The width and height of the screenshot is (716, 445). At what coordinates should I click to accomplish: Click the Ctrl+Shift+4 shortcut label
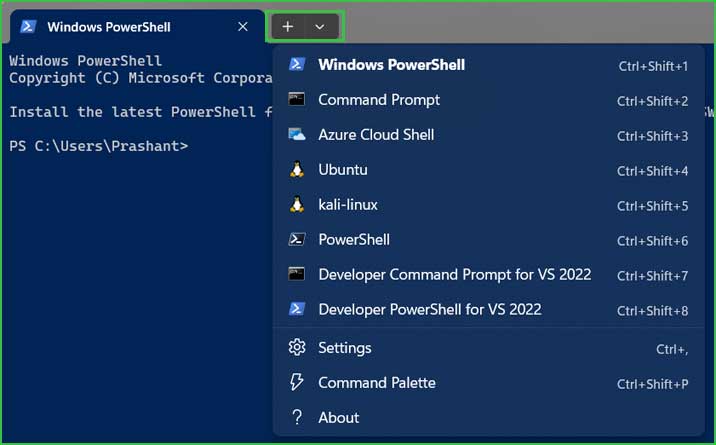(653, 171)
